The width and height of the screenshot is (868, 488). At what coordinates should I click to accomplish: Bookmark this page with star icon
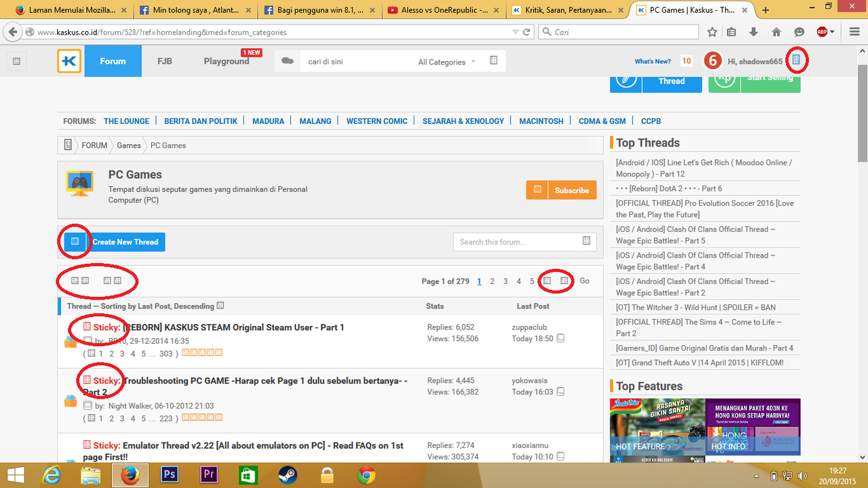coord(712,32)
